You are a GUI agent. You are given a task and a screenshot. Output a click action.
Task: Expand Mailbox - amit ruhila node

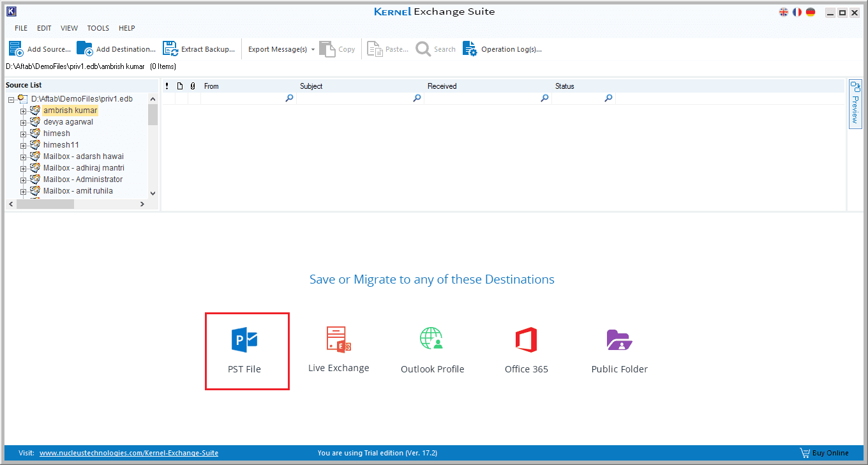[24, 192]
